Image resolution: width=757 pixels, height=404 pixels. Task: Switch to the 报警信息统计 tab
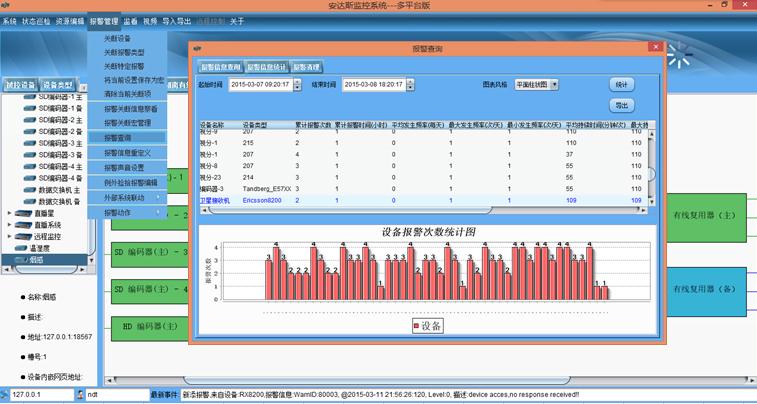click(266, 67)
